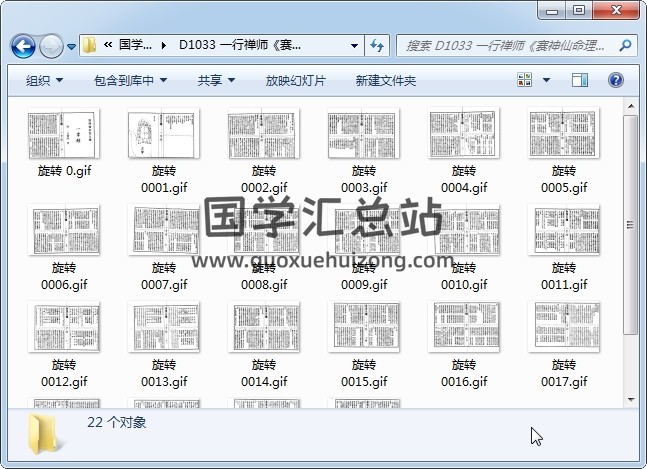
Task: Minimize the Explorer window
Action: (552, 11)
